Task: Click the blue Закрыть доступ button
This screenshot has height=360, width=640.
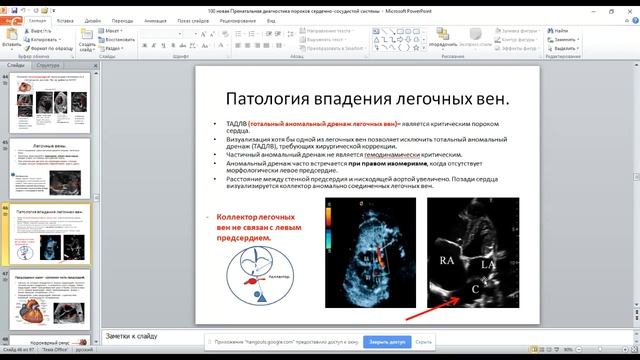Action: (387, 342)
